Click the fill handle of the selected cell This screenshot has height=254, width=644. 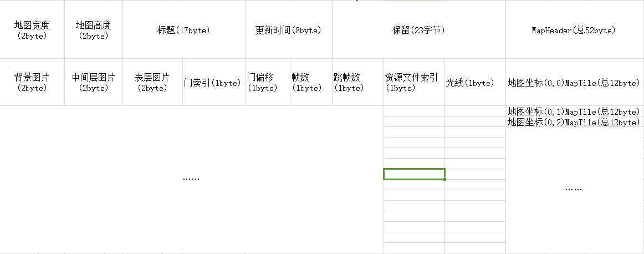[x=444, y=179]
